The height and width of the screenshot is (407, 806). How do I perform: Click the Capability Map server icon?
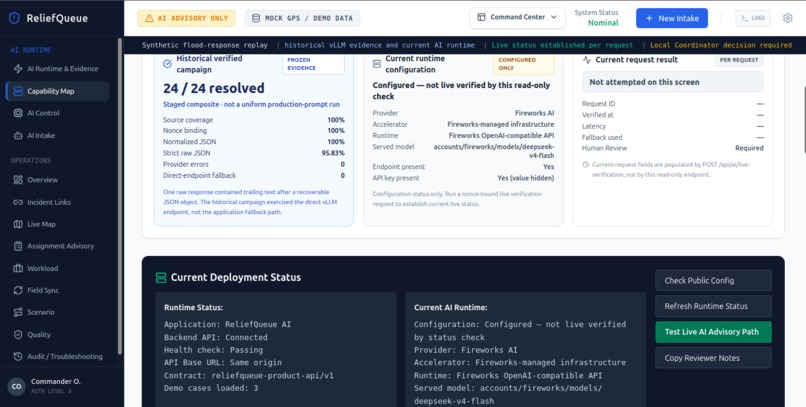tap(18, 91)
